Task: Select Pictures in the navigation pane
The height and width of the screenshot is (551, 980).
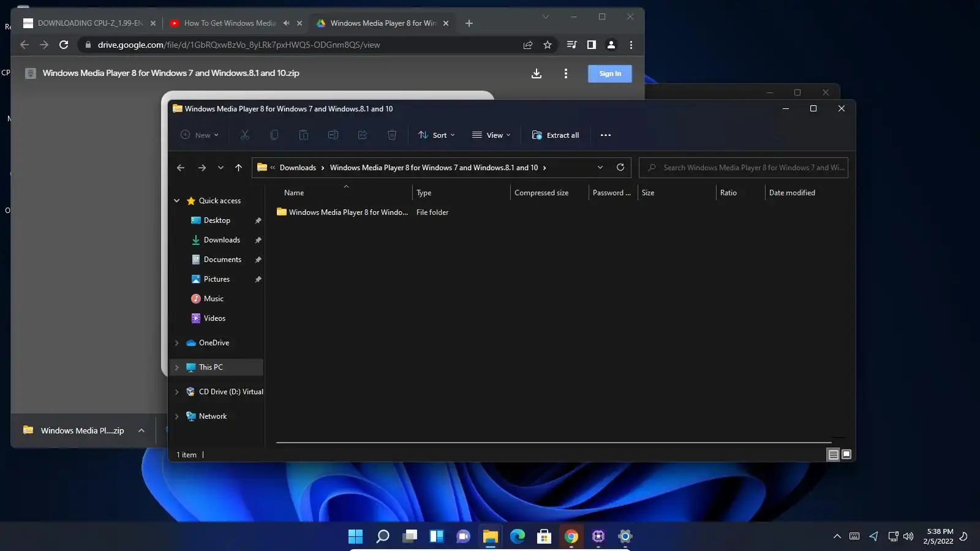Action: pos(217,279)
